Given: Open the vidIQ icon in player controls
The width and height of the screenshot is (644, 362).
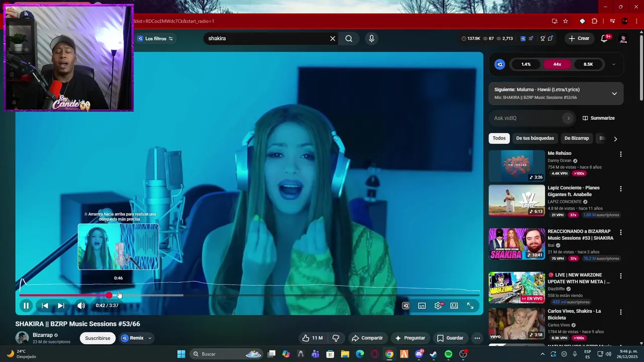Looking at the screenshot, I should coord(406,306).
